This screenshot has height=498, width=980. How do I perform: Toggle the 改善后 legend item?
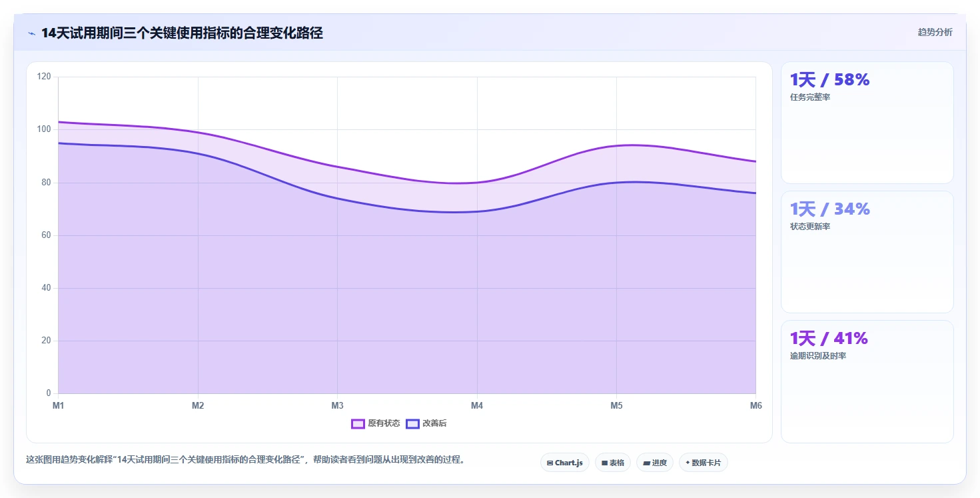click(x=426, y=423)
